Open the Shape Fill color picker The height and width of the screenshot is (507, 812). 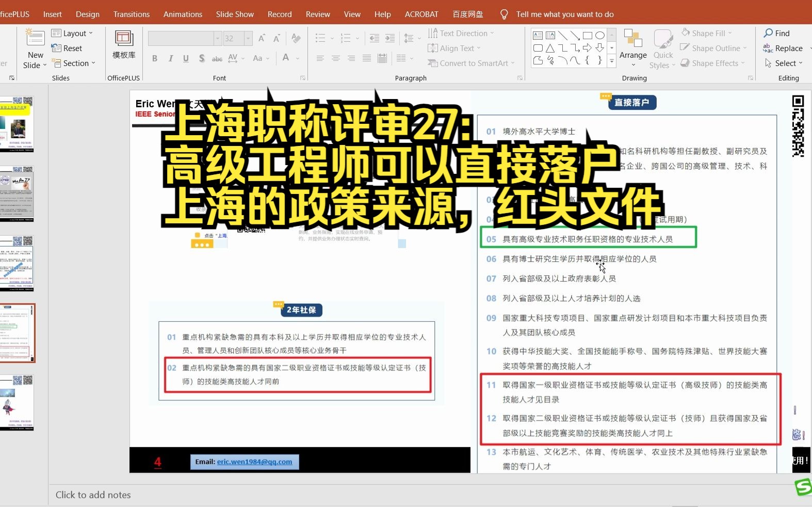point(707,34)
